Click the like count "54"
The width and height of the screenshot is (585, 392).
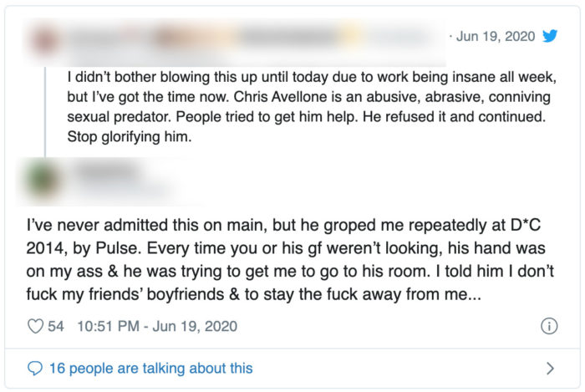point(56,326)
